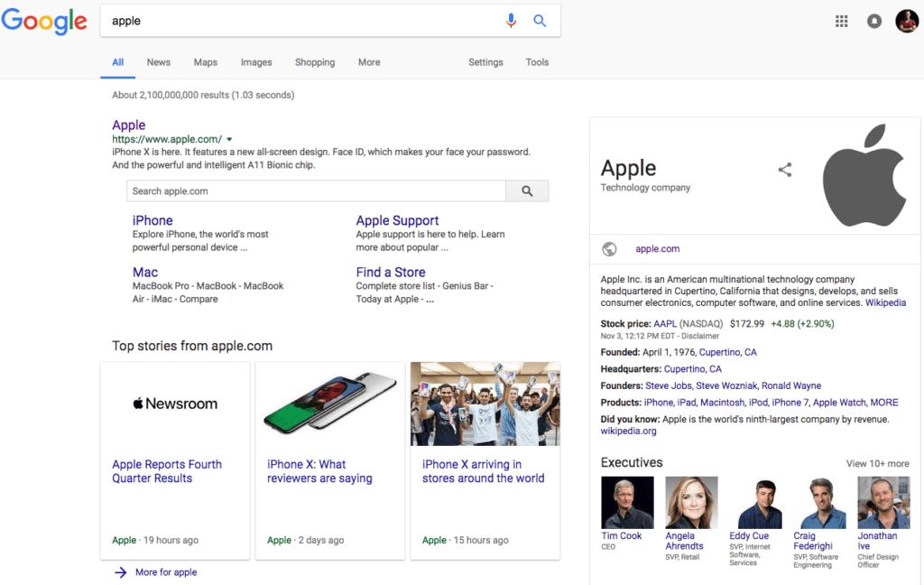Click the iPhone 7 product link
Image resolution: width=924 pixels, height=585 pixels.
click(x=790, y=403)
